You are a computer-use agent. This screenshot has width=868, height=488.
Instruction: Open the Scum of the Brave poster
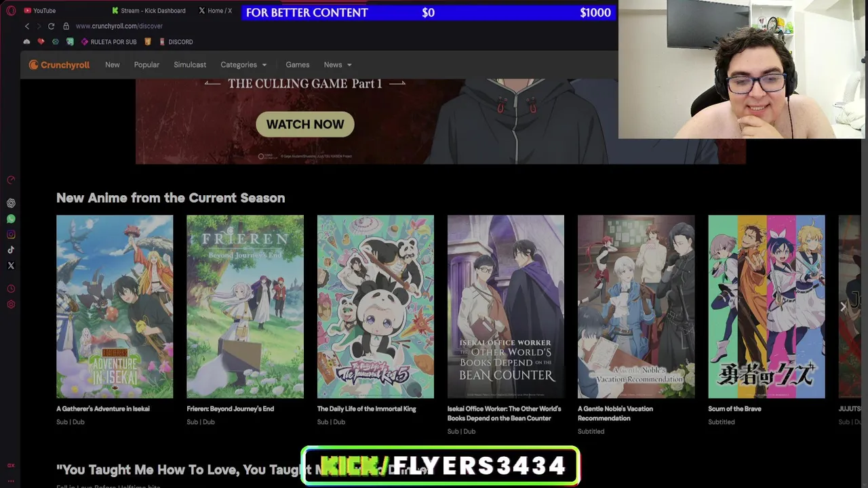click(x=766, y=306)
